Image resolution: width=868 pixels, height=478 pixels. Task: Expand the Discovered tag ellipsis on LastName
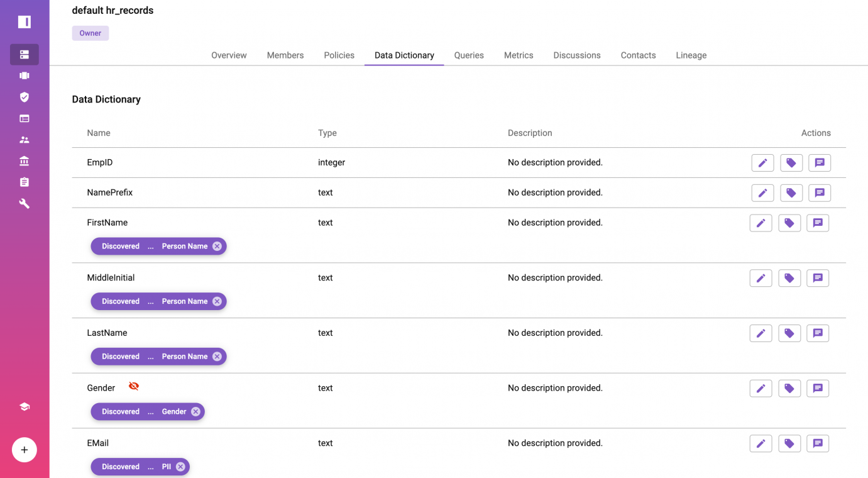[x=151, y=357]
